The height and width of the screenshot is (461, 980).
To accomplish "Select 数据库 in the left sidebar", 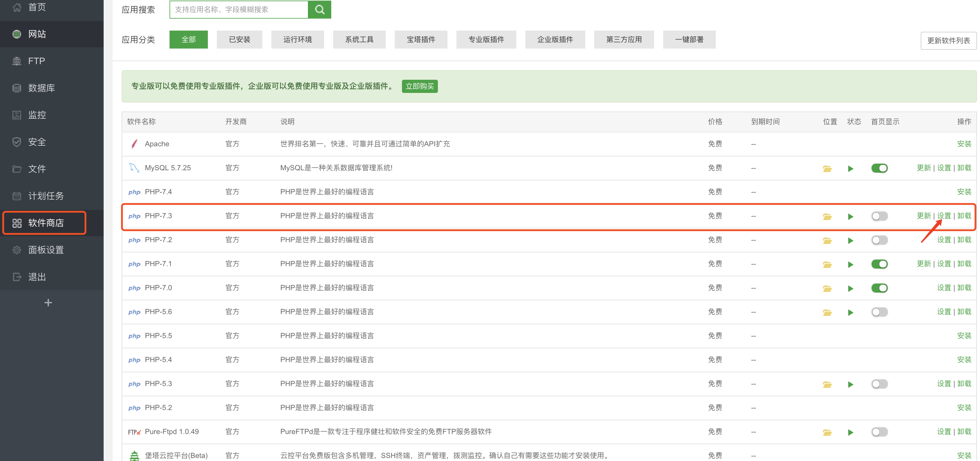I will click(x=42, y=88).
